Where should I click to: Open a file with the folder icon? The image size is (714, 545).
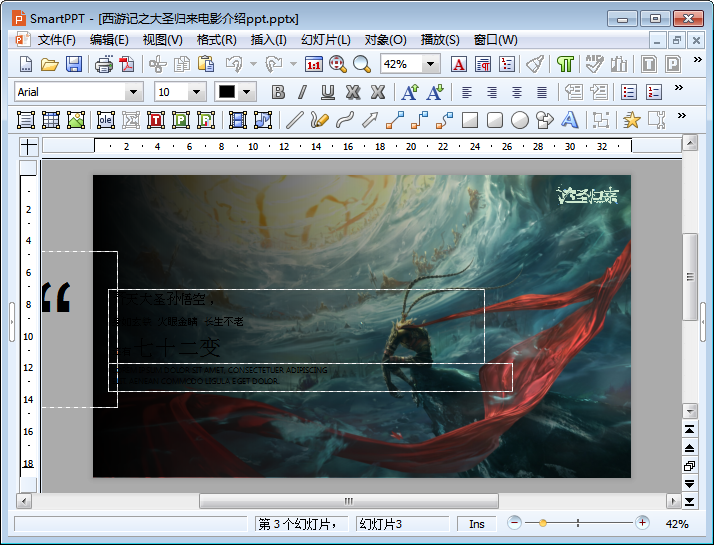(x=50, y=64)
